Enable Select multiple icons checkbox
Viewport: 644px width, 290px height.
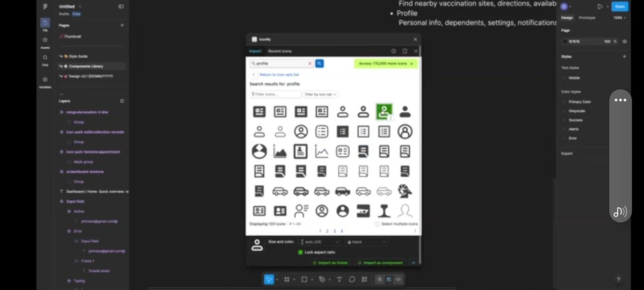pos(377,224)
